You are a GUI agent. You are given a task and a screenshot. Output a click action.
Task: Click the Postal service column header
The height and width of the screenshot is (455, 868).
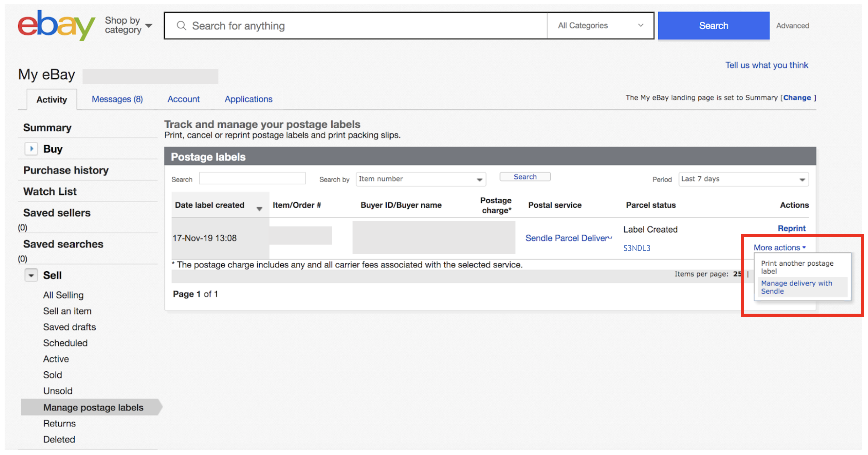(x=555, y=205)
